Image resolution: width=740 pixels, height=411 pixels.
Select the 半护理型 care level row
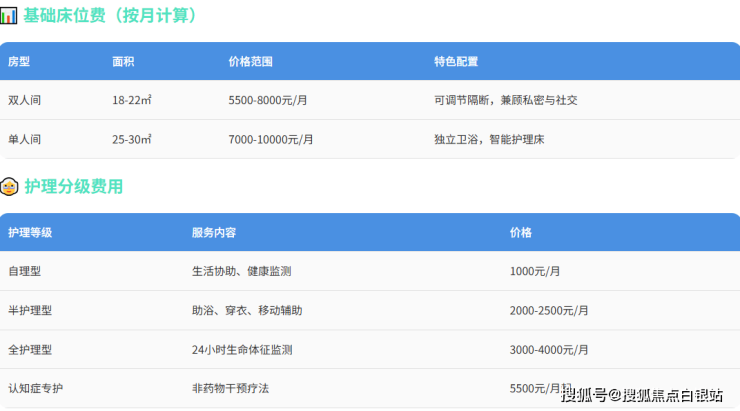click(30, 311)
